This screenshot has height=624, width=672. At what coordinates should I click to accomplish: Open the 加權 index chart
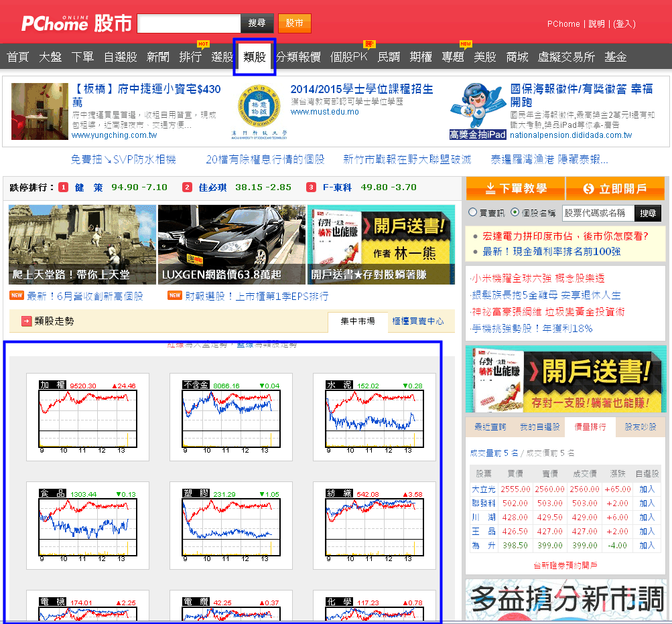click(88, 416)
